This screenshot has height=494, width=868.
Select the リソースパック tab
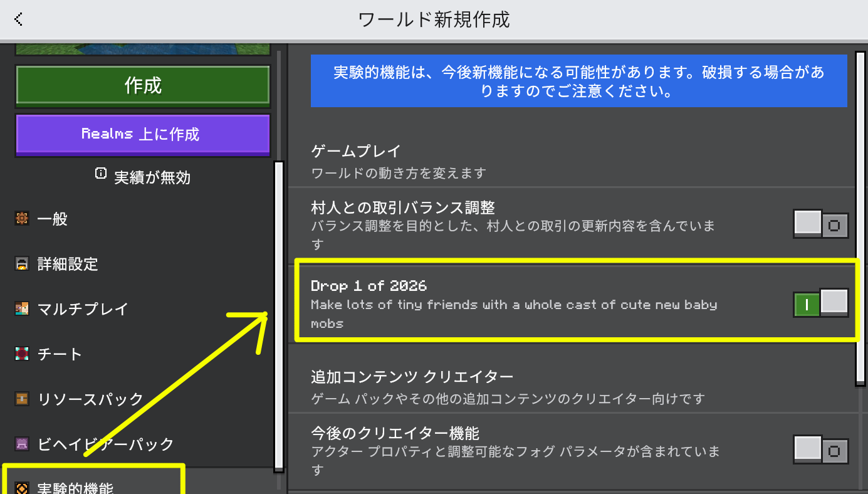click(90, 399)
